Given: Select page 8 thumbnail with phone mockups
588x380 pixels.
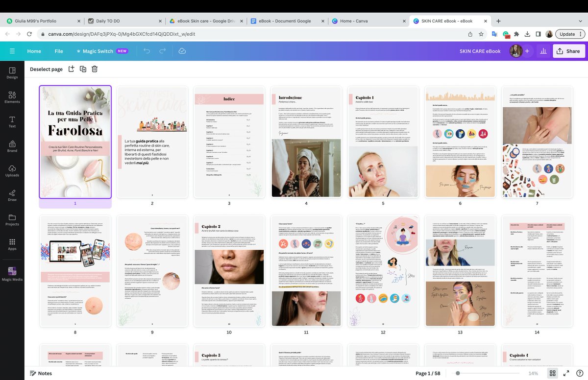Looking at the screenshot, I should (x=75, y=271).
